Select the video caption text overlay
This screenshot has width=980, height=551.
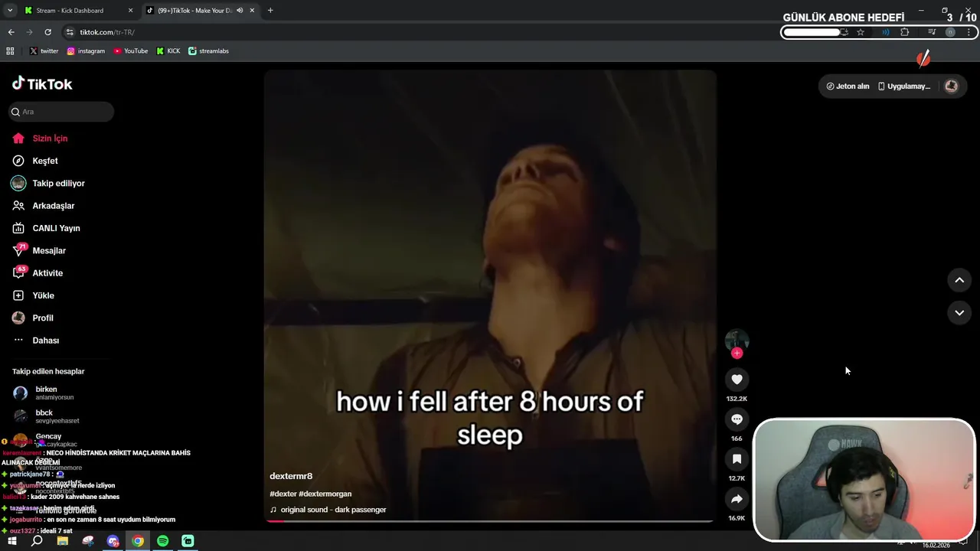point(490,418)
